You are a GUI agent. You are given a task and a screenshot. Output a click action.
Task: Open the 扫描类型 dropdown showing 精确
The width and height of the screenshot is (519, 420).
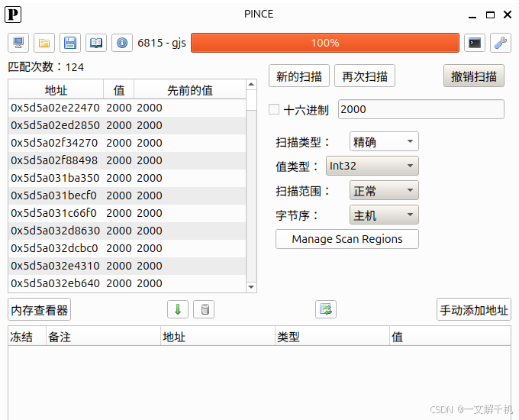[384, 141]
